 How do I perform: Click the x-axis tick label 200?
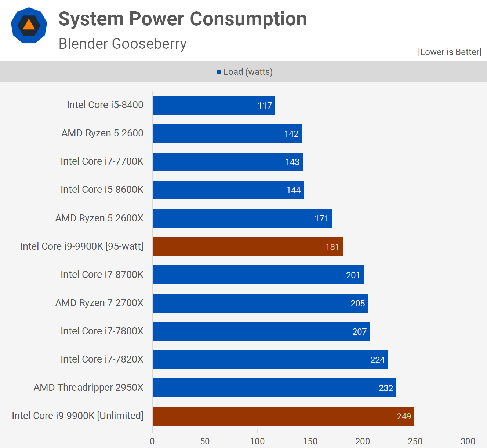click(x=363, y=441)
